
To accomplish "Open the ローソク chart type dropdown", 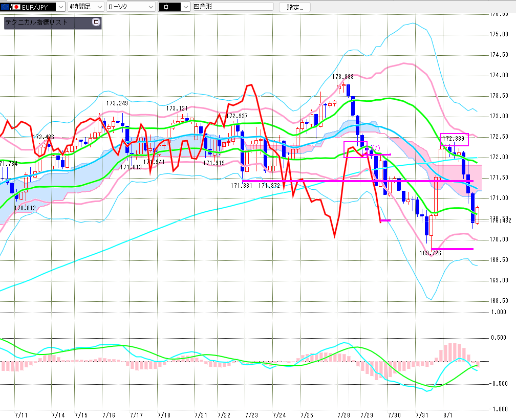I will [131, 7].
